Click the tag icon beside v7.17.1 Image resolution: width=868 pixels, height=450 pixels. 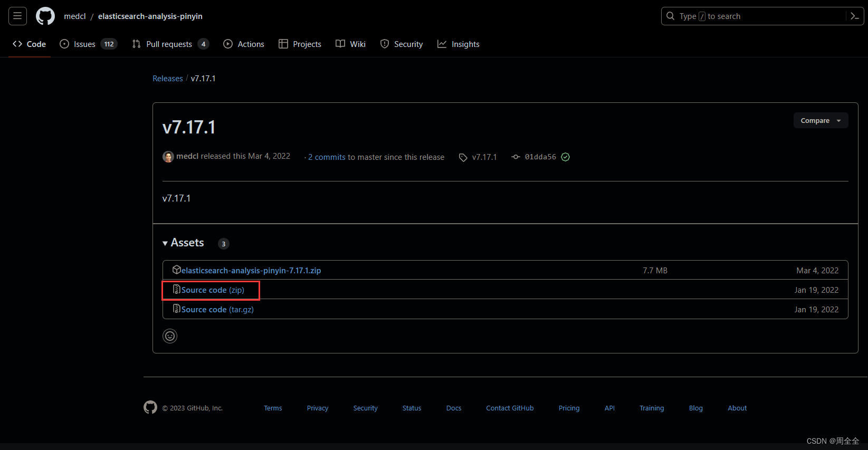463,157
